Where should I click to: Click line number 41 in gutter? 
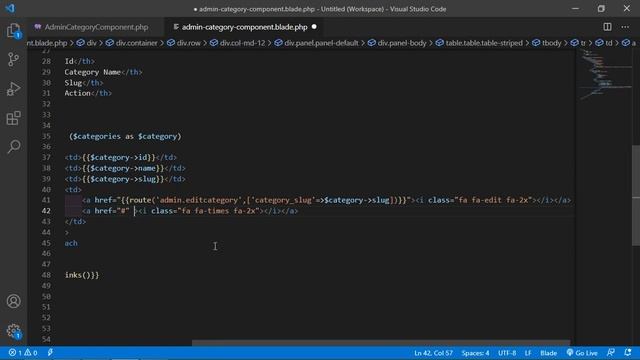[46, 200]
